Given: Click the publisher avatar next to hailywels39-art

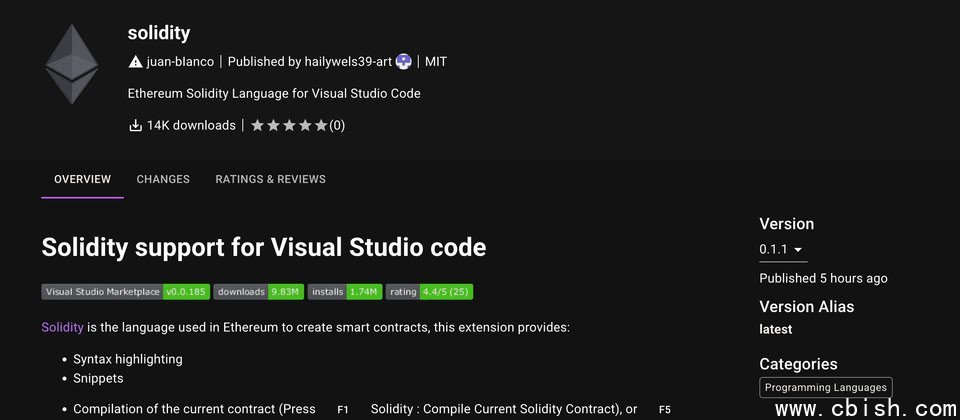Looking at the screenshot, I should click(404, 62).
